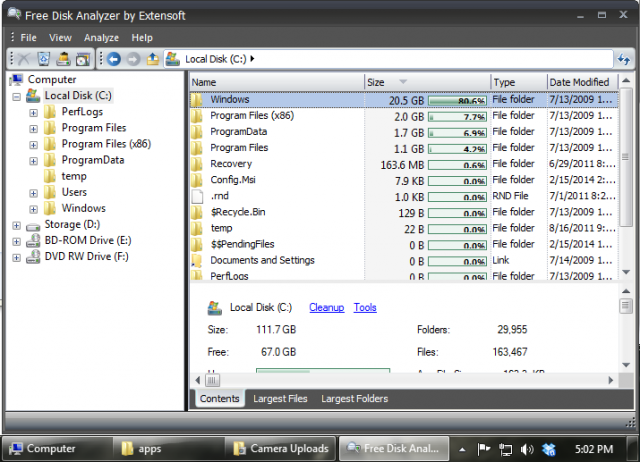This screenshot has width=640, height=462.
Task: Expand the Program Files tree node
Action: click(x=33, y=129)
